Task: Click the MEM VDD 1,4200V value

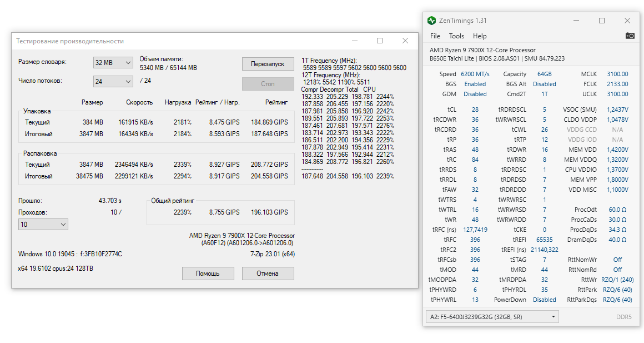Action: 617,150
